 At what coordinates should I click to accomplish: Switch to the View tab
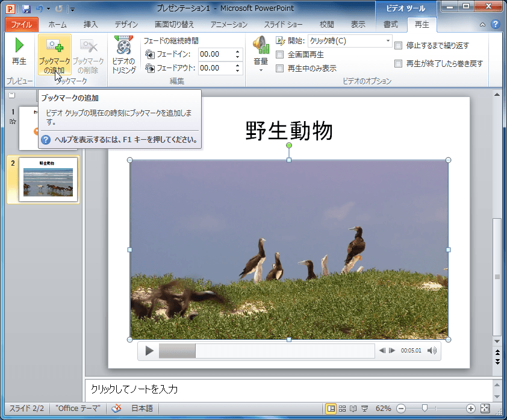coord(358,25)
